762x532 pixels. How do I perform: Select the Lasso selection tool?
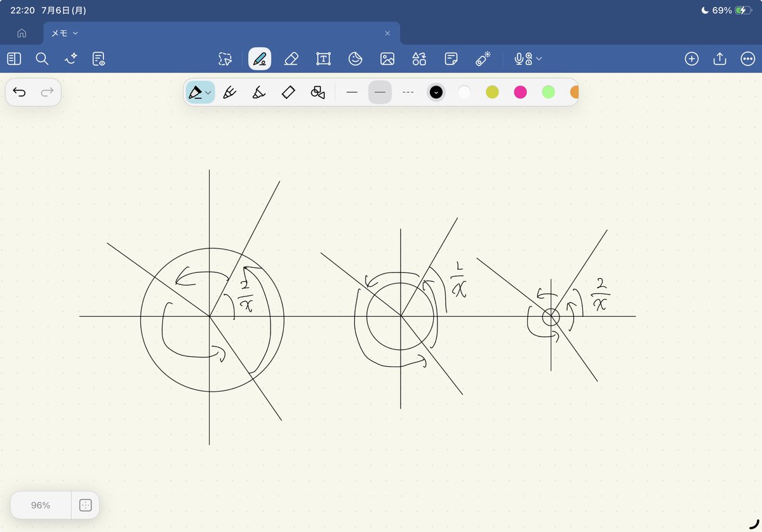(x=225, y=59)
